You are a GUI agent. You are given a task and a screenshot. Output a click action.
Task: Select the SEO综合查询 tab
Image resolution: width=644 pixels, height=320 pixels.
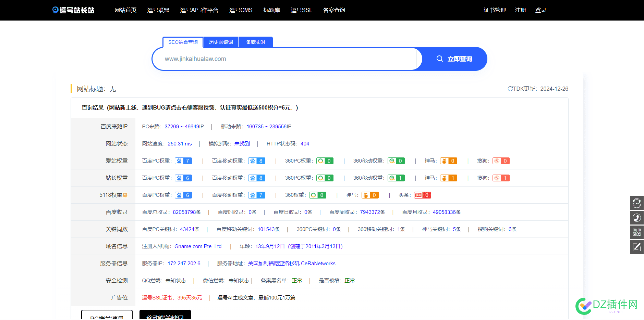(183, 42)
